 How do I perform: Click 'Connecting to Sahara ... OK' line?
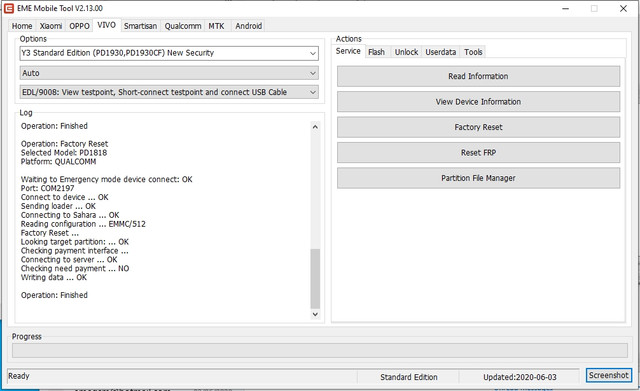(70, 215)
